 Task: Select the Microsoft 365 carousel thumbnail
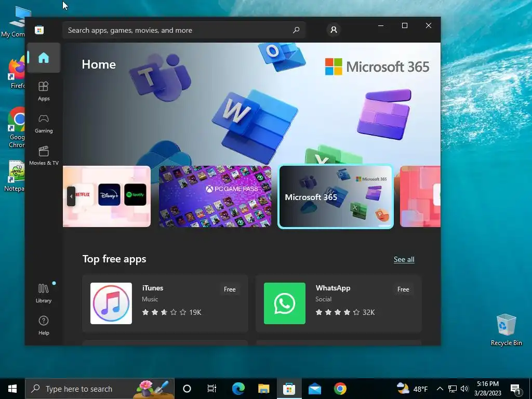coord(336,197)
